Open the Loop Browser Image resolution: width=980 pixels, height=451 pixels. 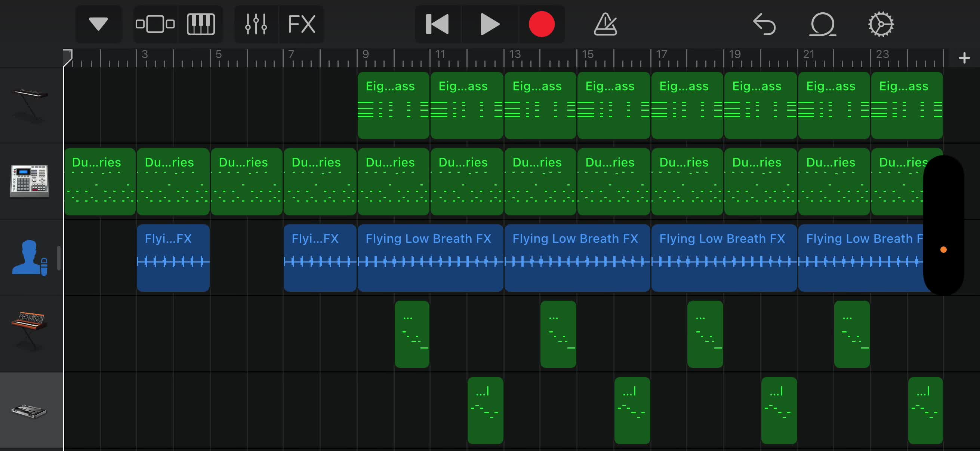[823, 24]
